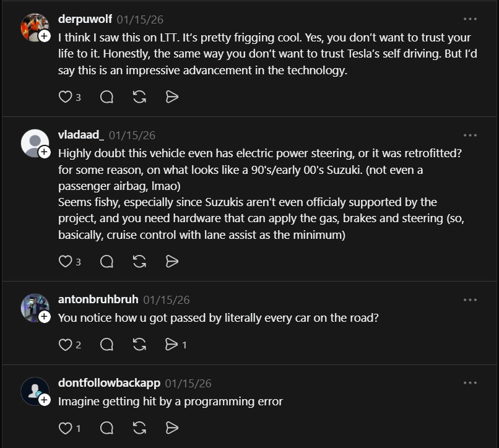Repost derpuwolf's comment
The image size is (499, 448).
pos(139,97)
